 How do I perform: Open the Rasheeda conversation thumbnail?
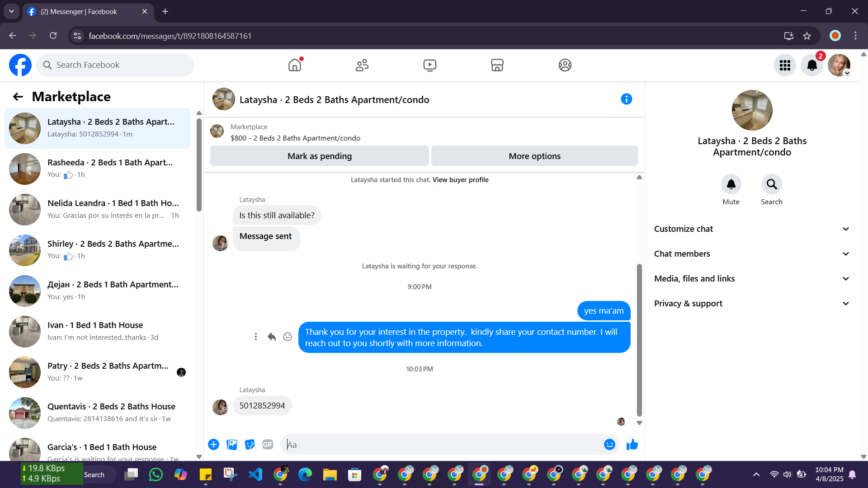tap(25, 169)
